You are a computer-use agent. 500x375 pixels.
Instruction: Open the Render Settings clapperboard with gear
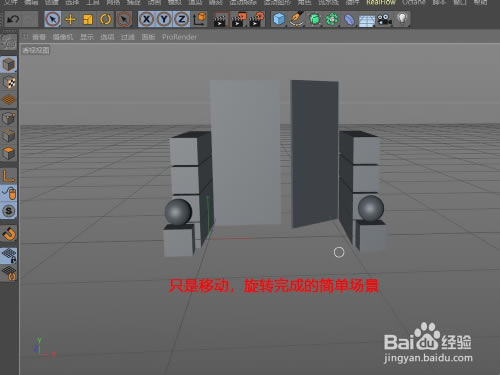[257, 19]
